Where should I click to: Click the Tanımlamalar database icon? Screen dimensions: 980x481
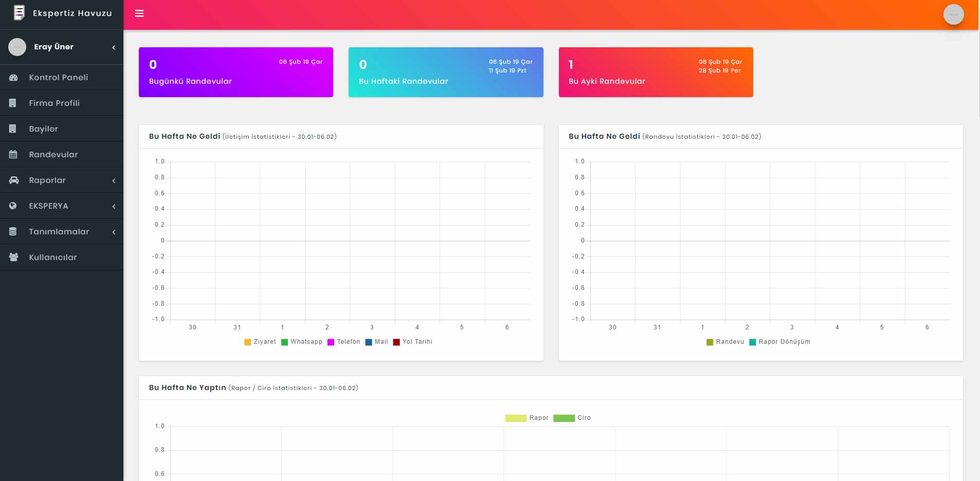(x=13, y=232)
